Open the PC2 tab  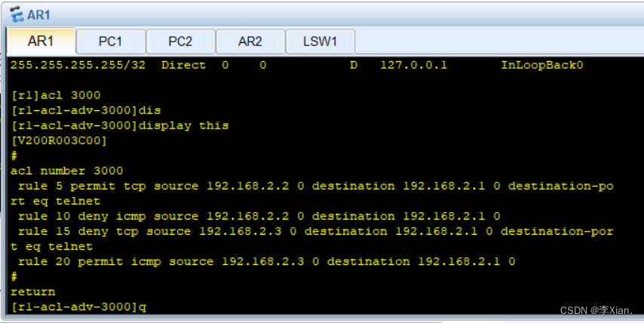[180, 42]
